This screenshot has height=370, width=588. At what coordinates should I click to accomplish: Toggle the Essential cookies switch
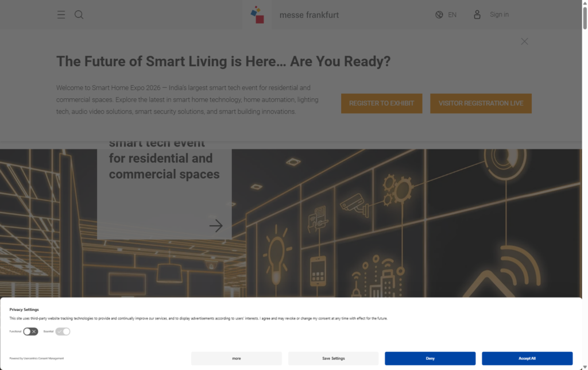(x=63, y=332)
